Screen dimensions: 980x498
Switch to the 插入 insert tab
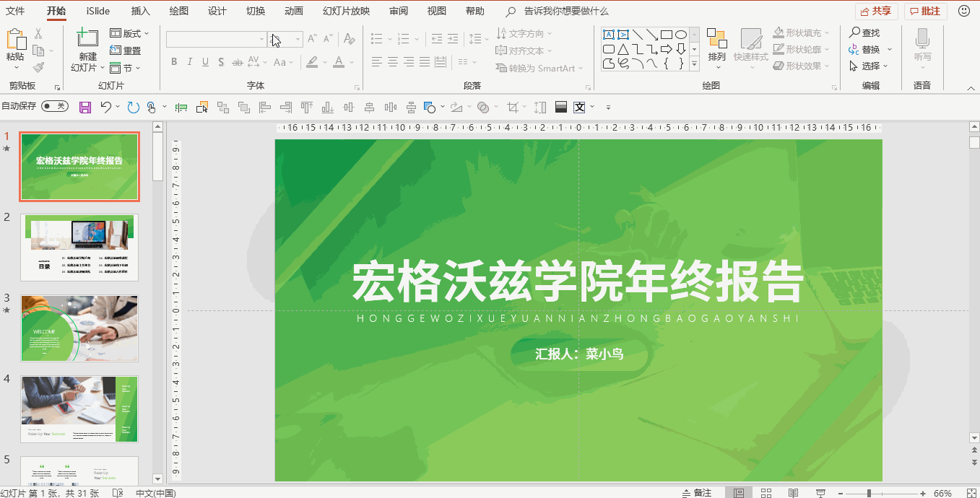click(x=141, y=11)
